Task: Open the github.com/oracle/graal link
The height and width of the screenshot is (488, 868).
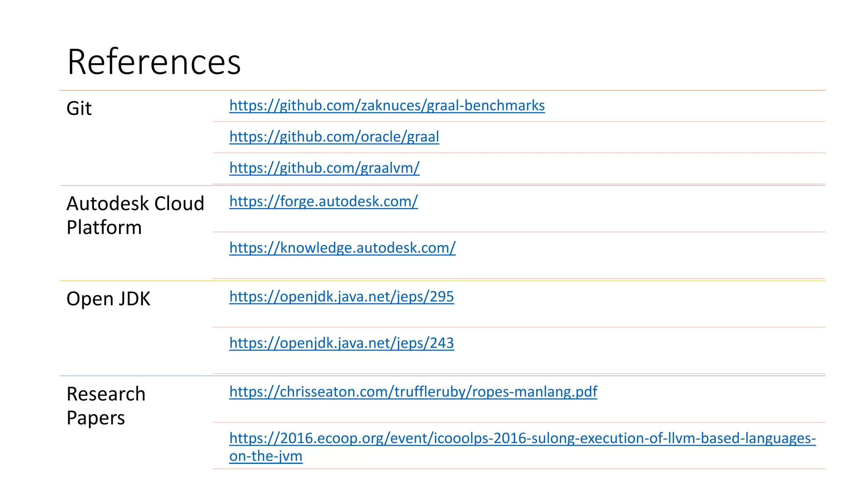Action: pos(334,137)
